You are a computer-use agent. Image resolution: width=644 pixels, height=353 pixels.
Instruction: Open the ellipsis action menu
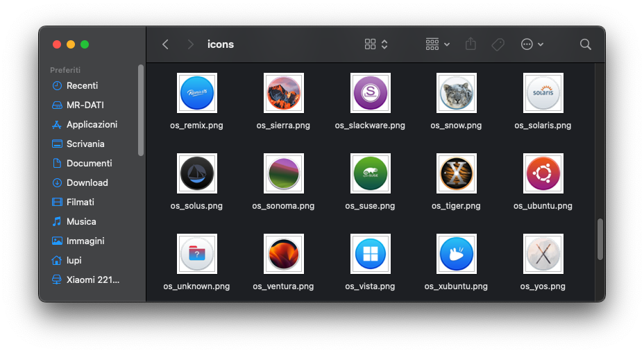click(527, 44)
